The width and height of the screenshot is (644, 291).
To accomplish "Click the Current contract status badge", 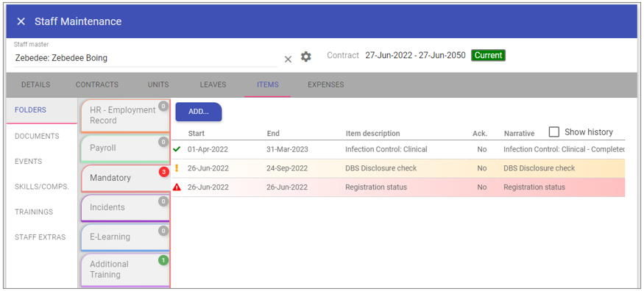I will point(489,55).
